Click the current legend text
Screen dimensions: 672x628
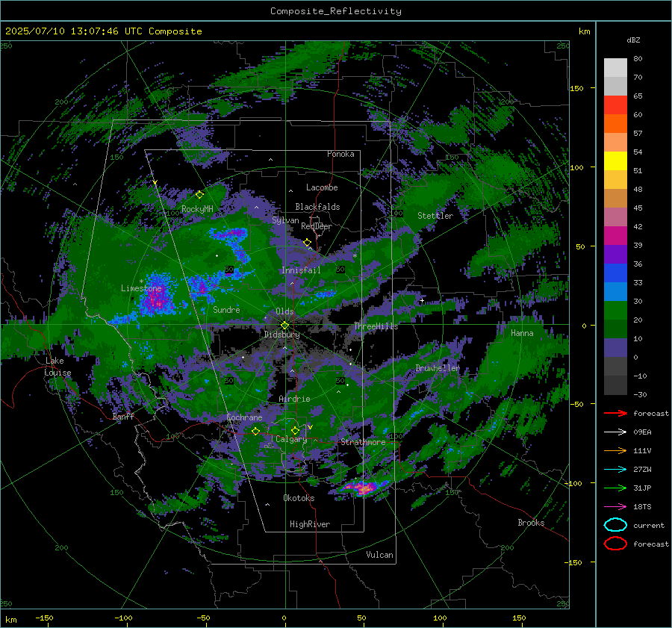pyautogui.click(x=649, y=526)
